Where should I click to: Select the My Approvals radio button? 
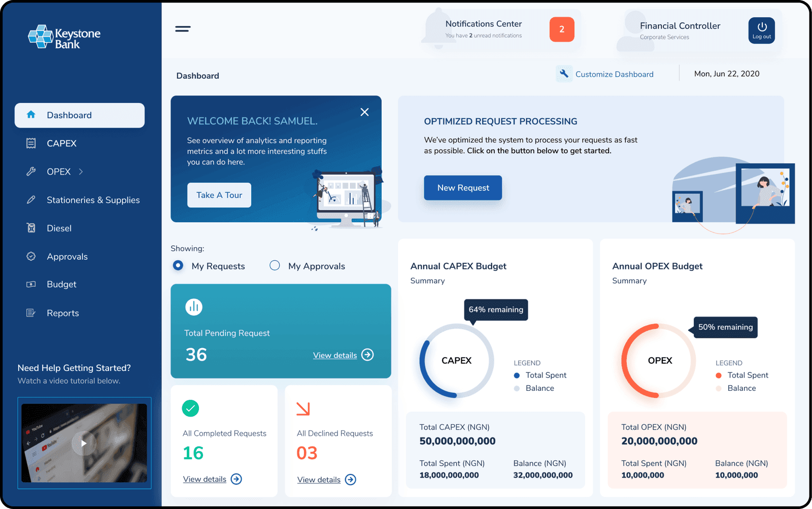pyautogui.click(x=275, y=265)
